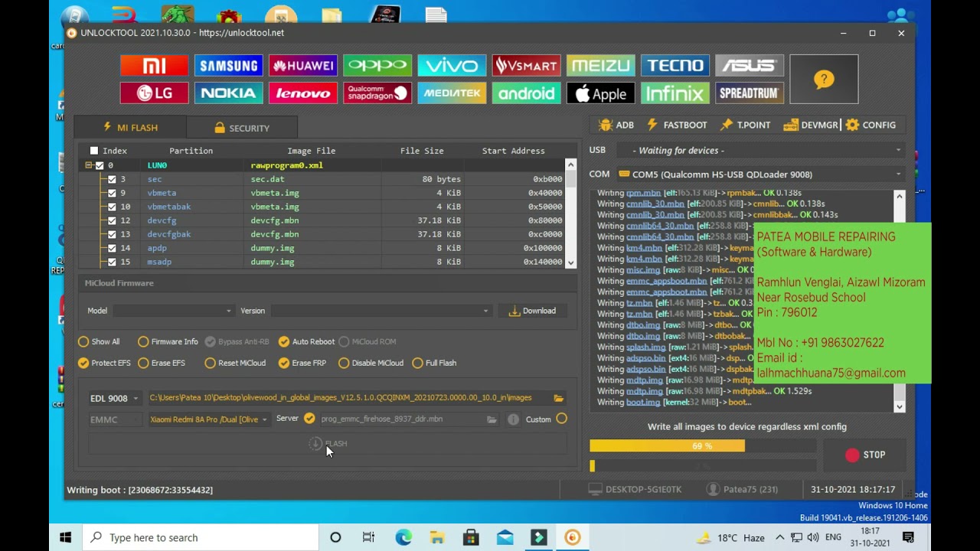Open the CONFIG tab

tap(871, 125)
